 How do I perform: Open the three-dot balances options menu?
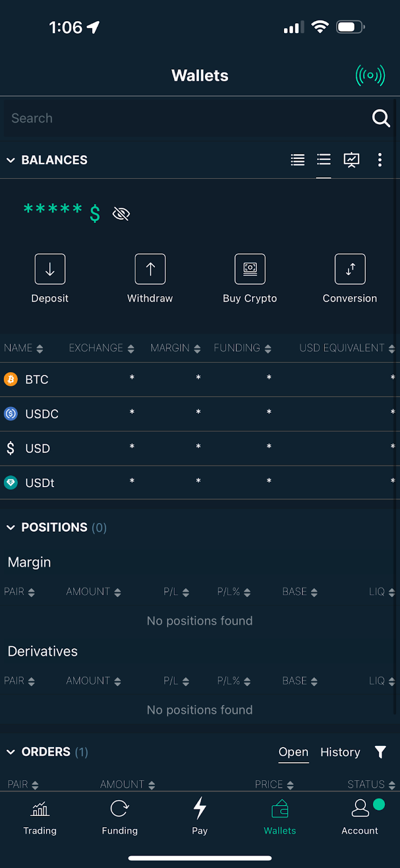click(380, 159)
